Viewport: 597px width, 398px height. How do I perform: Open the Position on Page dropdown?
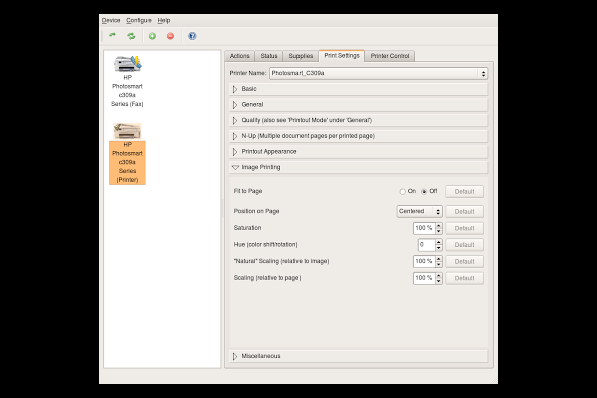coord(419,211)
